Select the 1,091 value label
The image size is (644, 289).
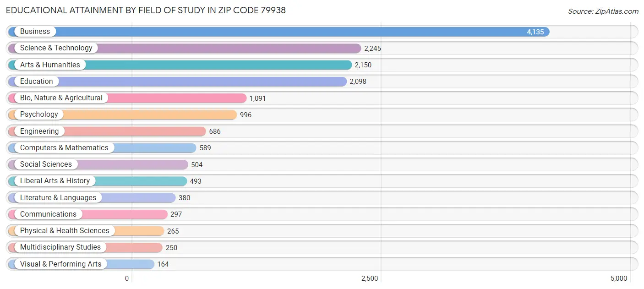(x=257, y=98)
